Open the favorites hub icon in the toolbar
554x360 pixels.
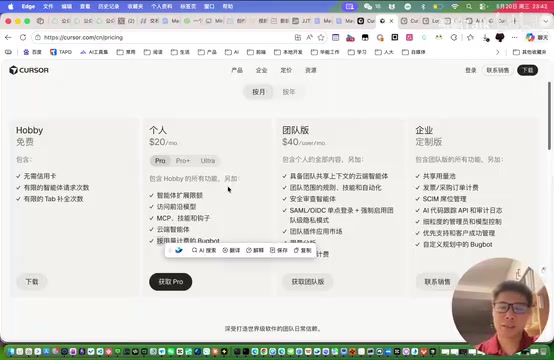pyautogui.click(x=470, y=37)
